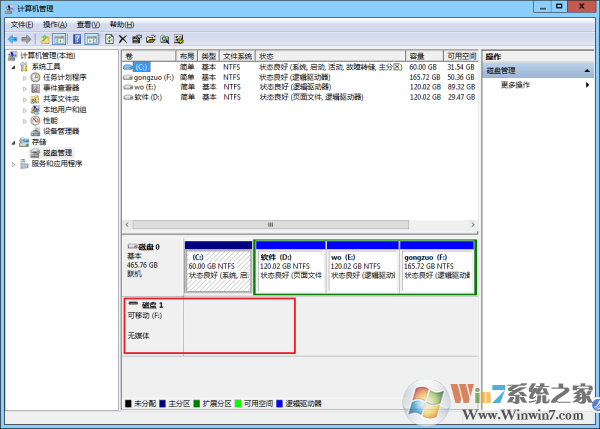Click the 性能 performance icon
Image resolution: width=600 pixels, height=429 pixels.
(35, 121)
